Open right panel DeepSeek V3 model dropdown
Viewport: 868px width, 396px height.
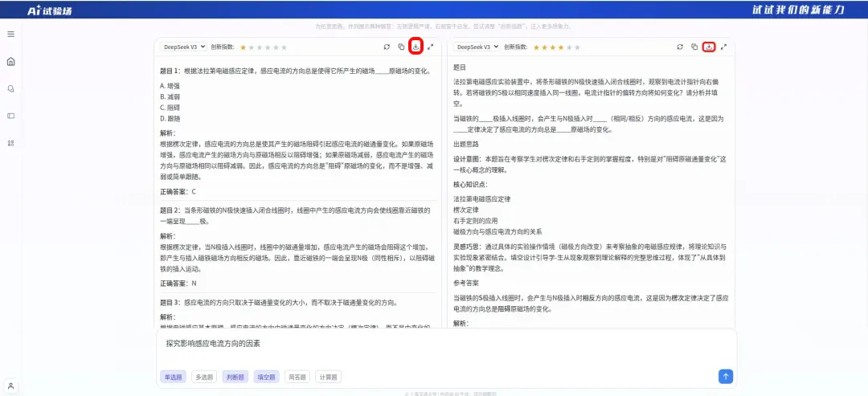point(477,47)
